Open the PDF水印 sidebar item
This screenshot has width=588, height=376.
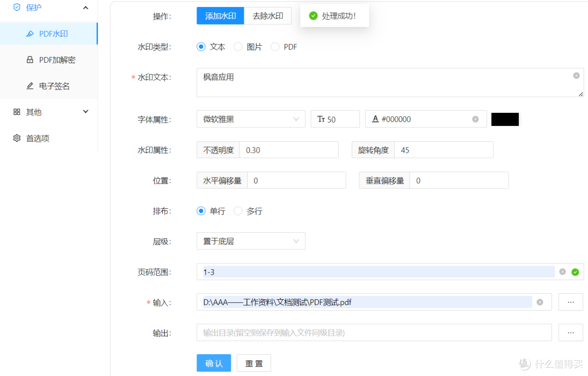tap(49, 34)
